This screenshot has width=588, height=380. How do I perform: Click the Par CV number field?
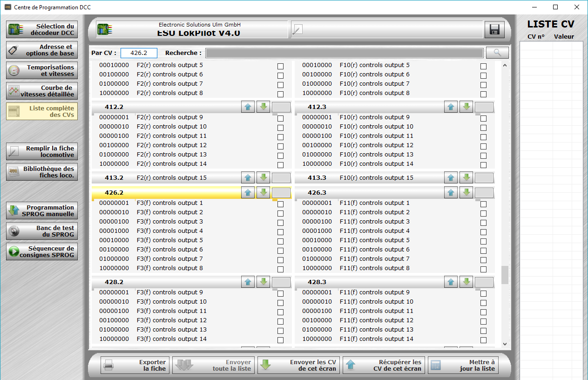click(139, 53)
